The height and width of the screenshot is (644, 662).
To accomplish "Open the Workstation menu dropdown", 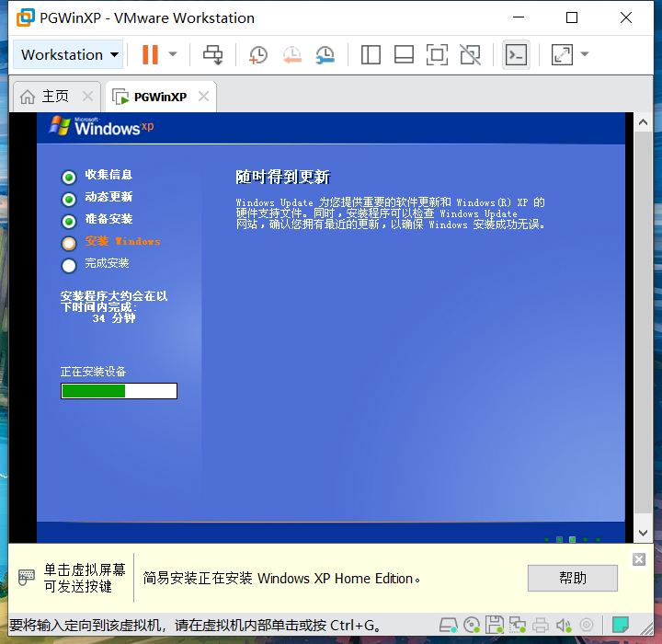I will point(68,54).
